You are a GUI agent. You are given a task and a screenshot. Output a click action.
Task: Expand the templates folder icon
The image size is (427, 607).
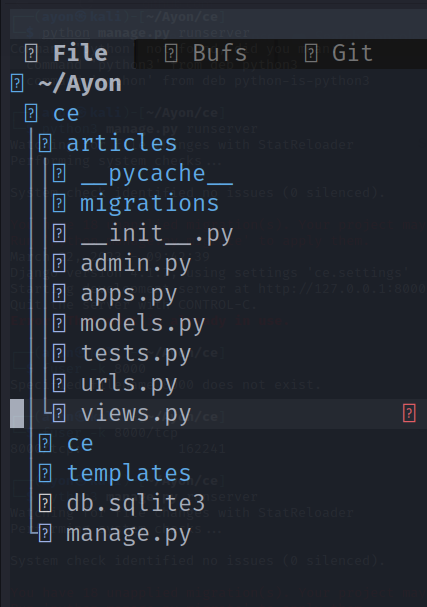pos(45,473)
